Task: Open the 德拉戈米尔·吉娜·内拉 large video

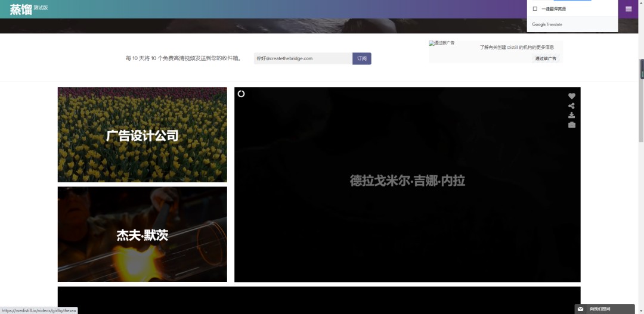Action: [407, 185]
